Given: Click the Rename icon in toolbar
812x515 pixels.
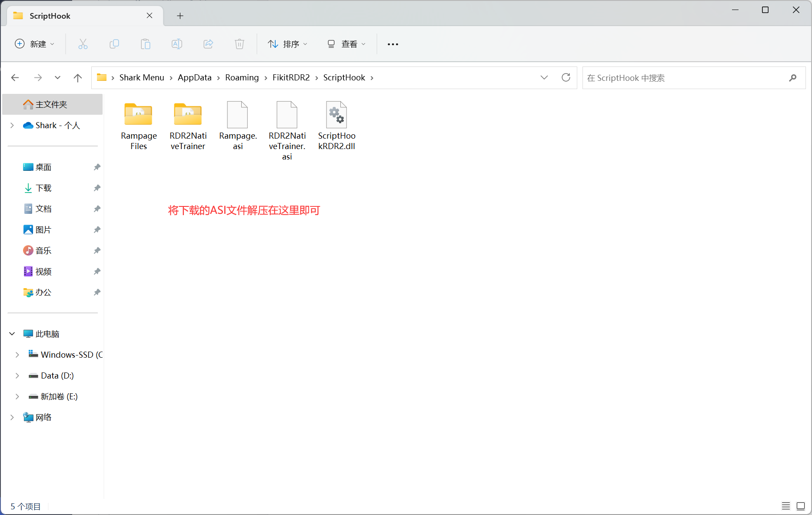Looking at the screenshot, I should pos(177,44).
